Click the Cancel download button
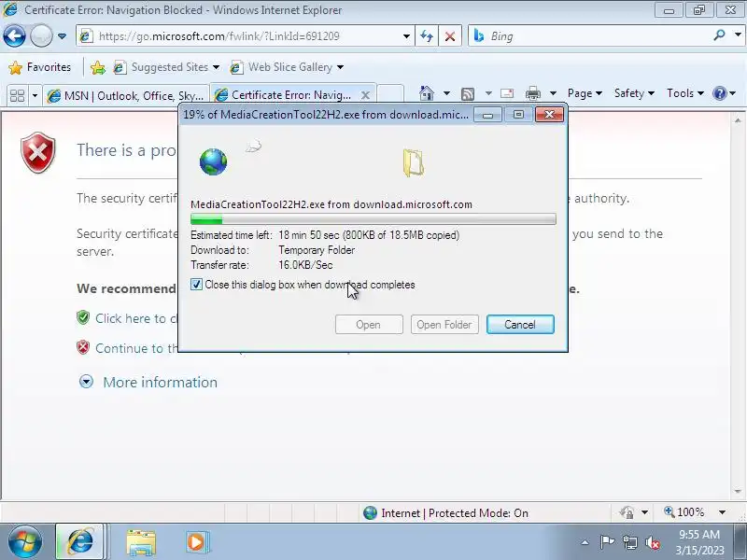Screen dimensions: 747x560 click(520, 325)
